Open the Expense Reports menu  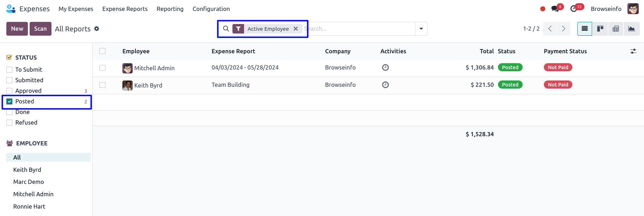(125, 9)
